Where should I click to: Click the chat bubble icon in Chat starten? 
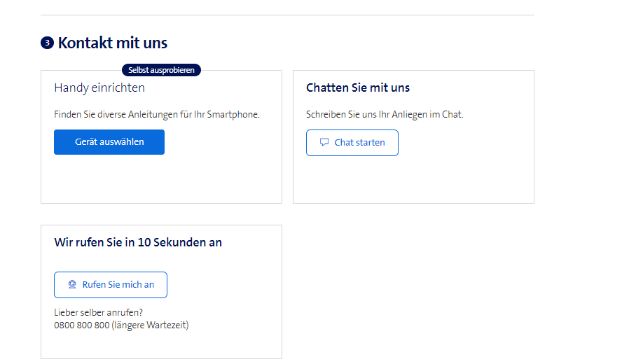pos(324,143)
